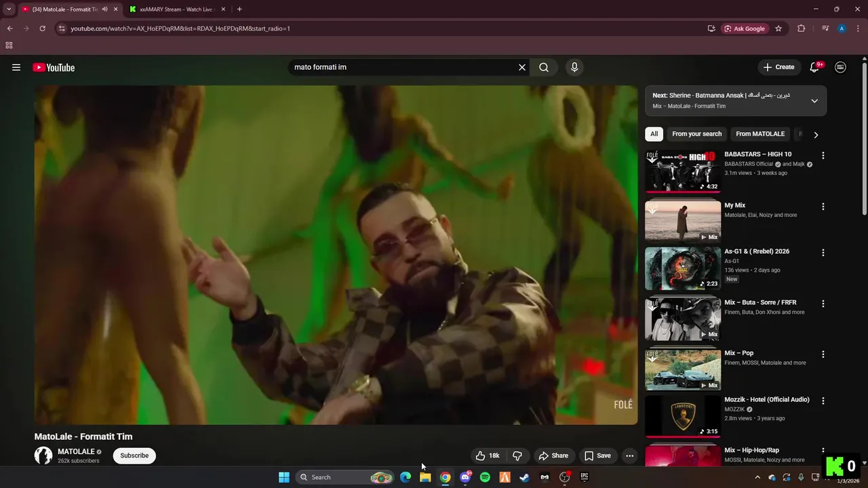Open the YouTube account avatar menu
Image resolution: width=868 pixels, height=488 pixels.
click(x=840, y=67)
